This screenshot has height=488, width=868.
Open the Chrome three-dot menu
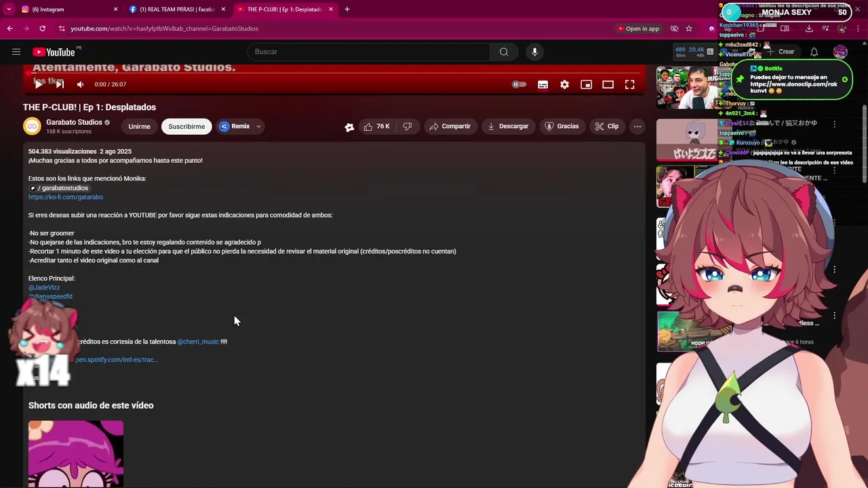pyautogui.click(x=857, y=28)
